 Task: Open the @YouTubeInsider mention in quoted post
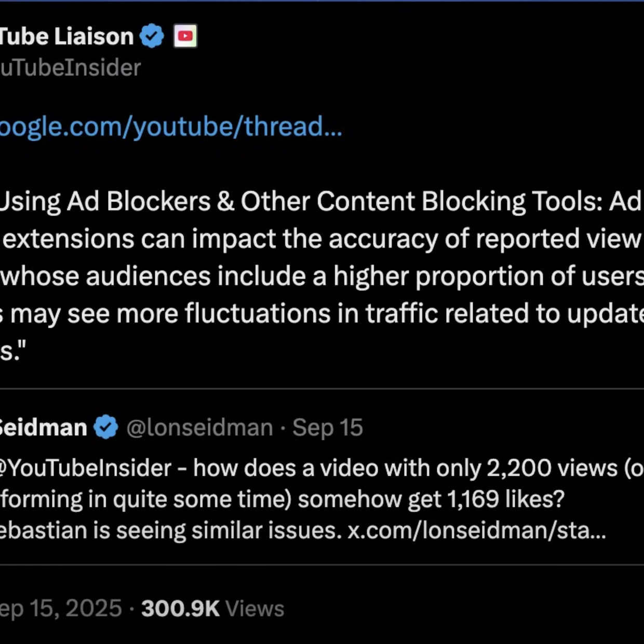[x=86, y=468]
